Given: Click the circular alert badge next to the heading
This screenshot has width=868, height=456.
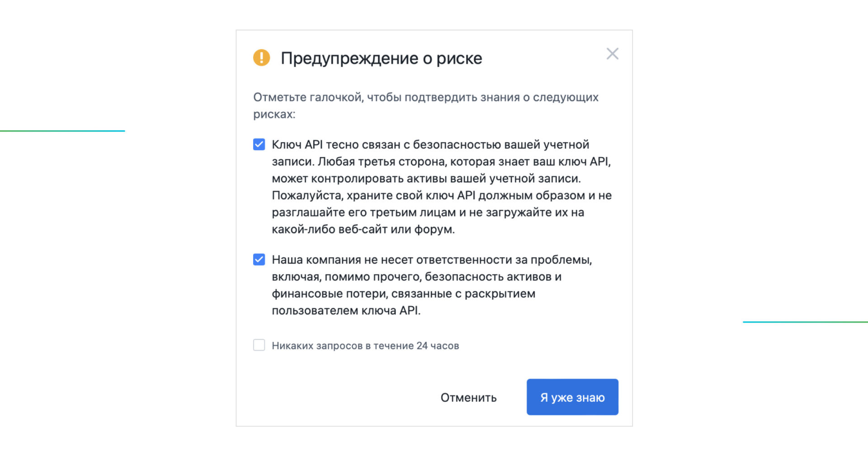Looking at the screenshot, I should tap(260, 58).
